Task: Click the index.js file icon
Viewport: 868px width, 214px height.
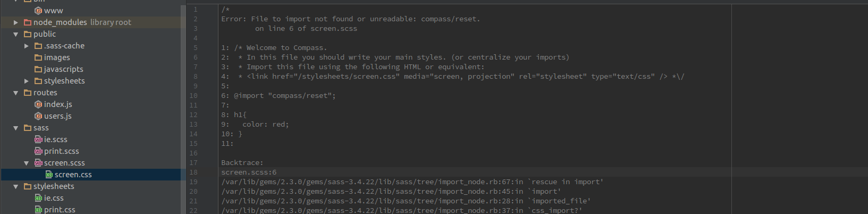Action: 38,104
